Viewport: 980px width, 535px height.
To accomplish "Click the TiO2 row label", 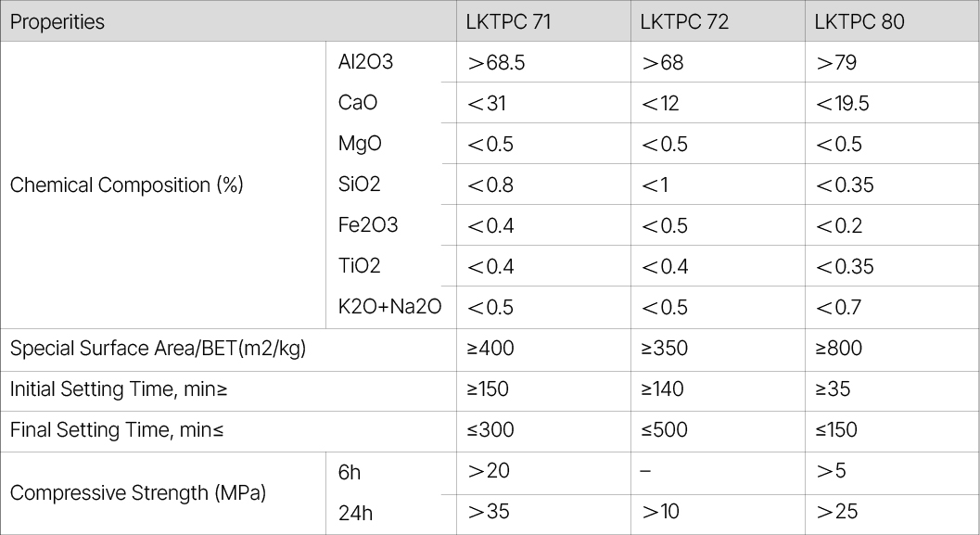I will click(x=360, y=266).
